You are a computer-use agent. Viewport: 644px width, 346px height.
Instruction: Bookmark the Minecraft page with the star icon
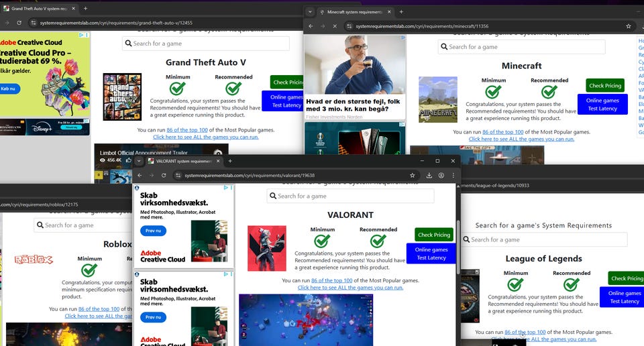(x=629, y=26)
